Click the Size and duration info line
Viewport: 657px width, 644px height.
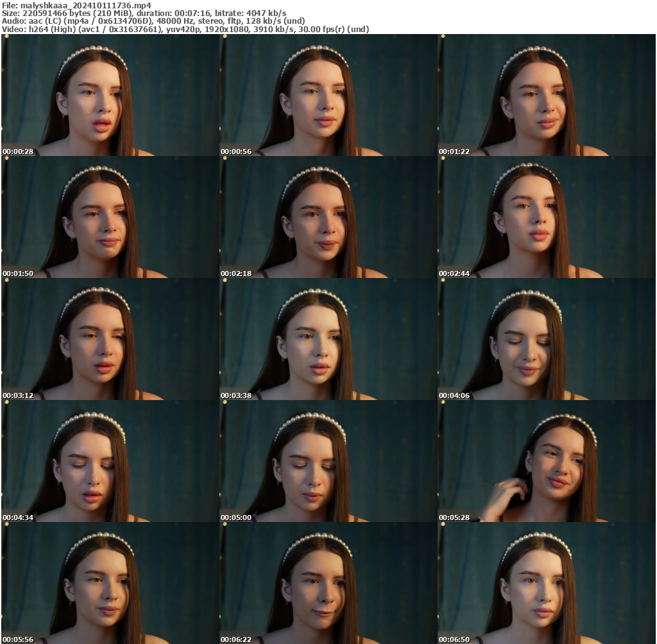[144, 13]
